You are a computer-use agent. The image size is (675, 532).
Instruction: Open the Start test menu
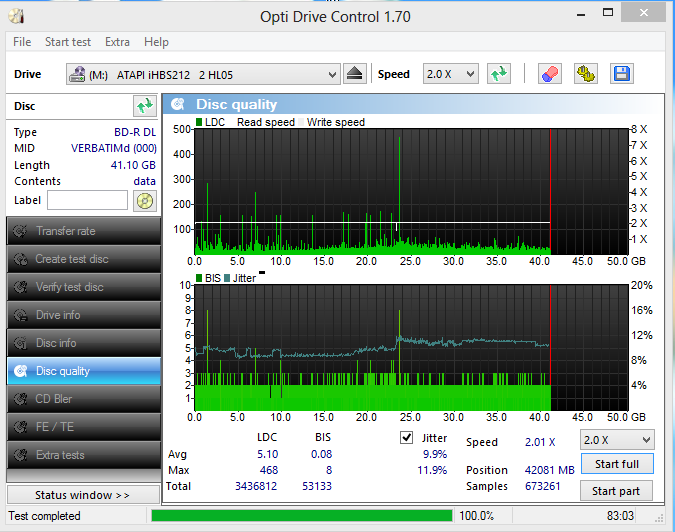click(67, 42)
